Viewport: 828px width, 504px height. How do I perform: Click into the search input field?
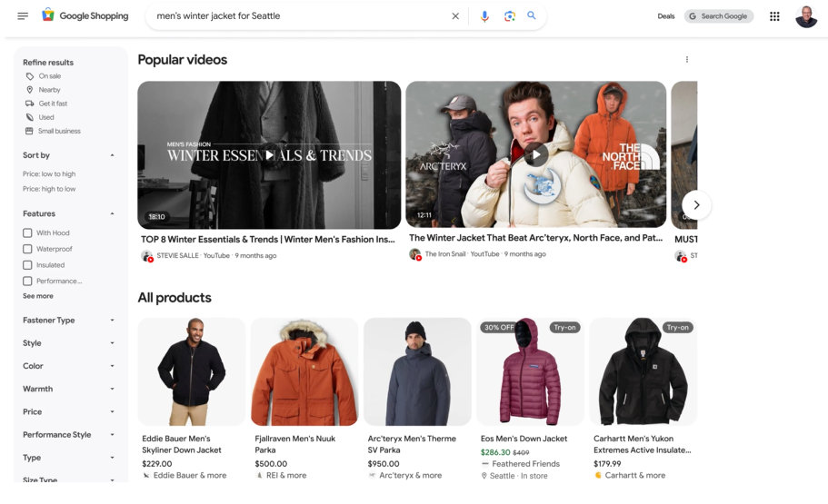(301, 15)
